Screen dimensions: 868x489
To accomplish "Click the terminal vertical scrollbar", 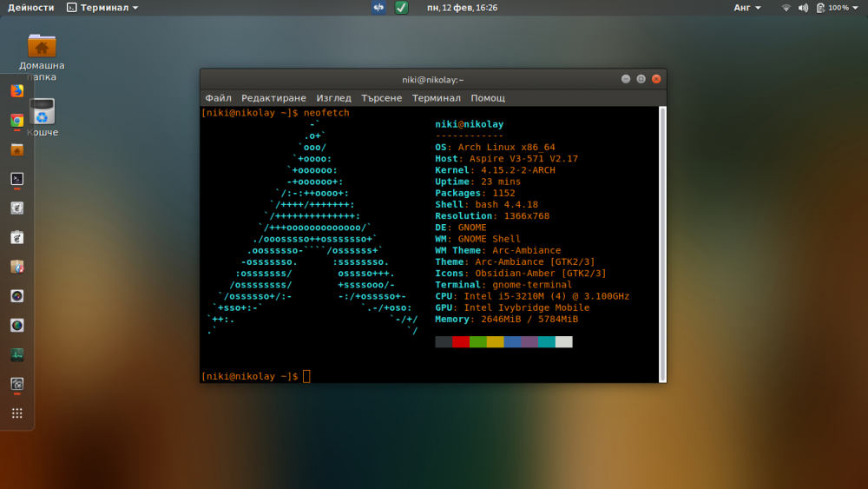I will coord(662,244).
